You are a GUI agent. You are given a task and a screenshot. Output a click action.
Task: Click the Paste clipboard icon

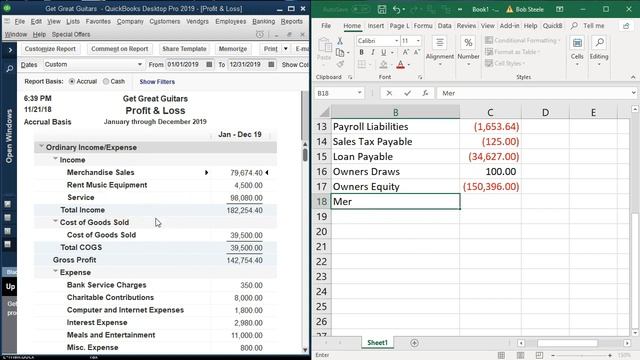pyautogui.click(x=324, y=45)
